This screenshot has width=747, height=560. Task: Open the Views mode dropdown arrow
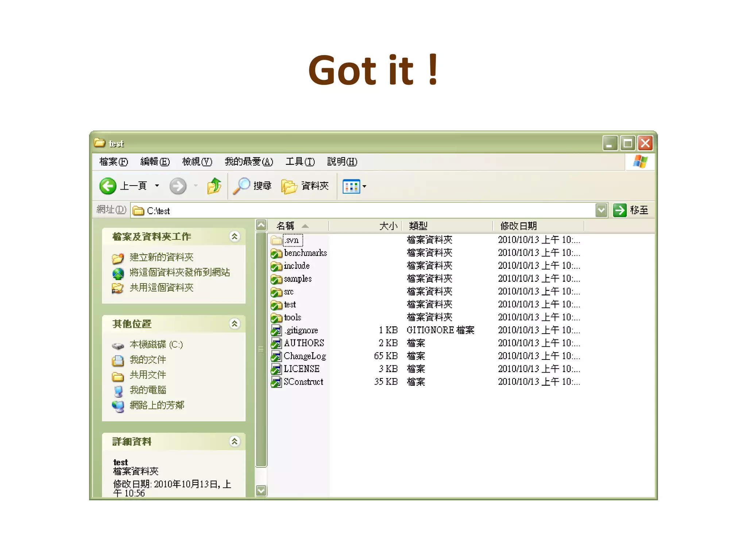point(364,186)
